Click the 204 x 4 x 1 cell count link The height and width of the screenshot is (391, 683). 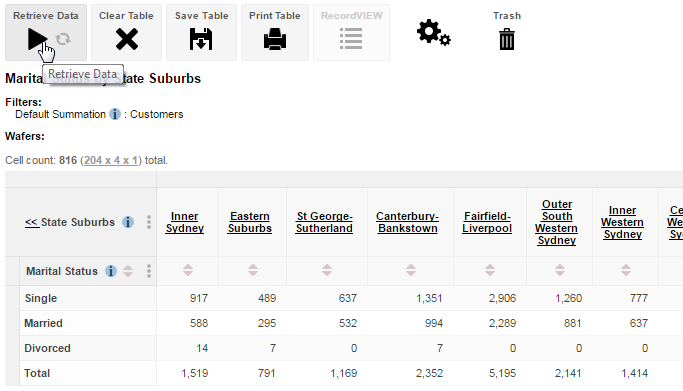coord(111,160)
